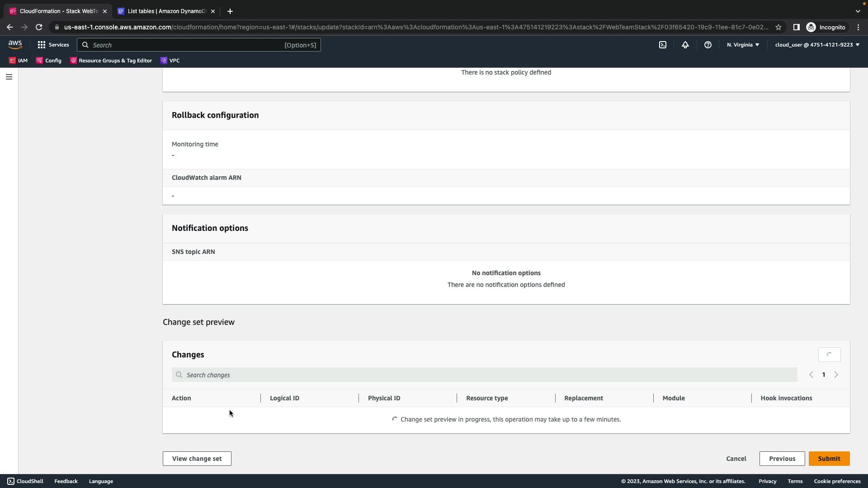Click the View change set button
This screenshot has height=488, width=868.
[x=197, y=459]
